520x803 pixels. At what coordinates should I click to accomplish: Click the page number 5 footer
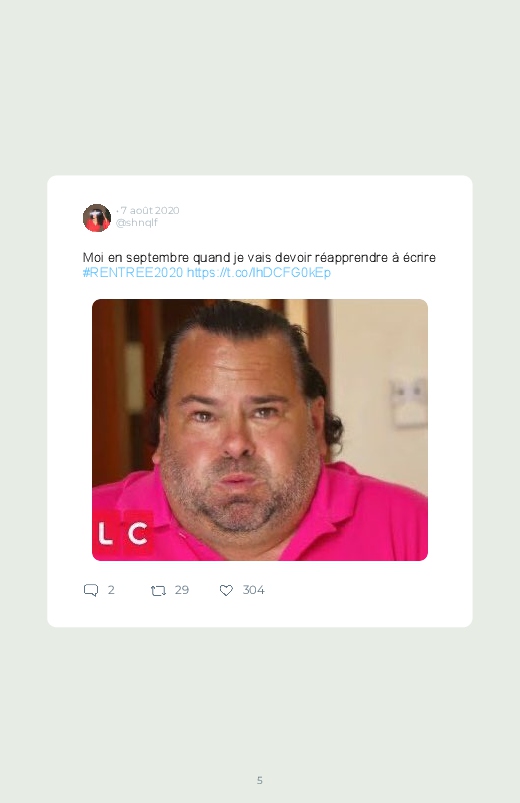click(260, 780)
